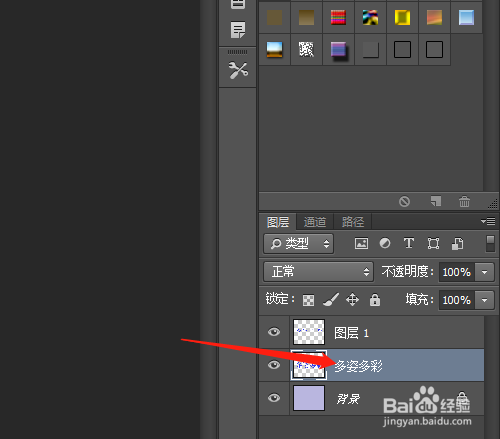
Task: Open the Notes panel icon
Action: point(238,30)
